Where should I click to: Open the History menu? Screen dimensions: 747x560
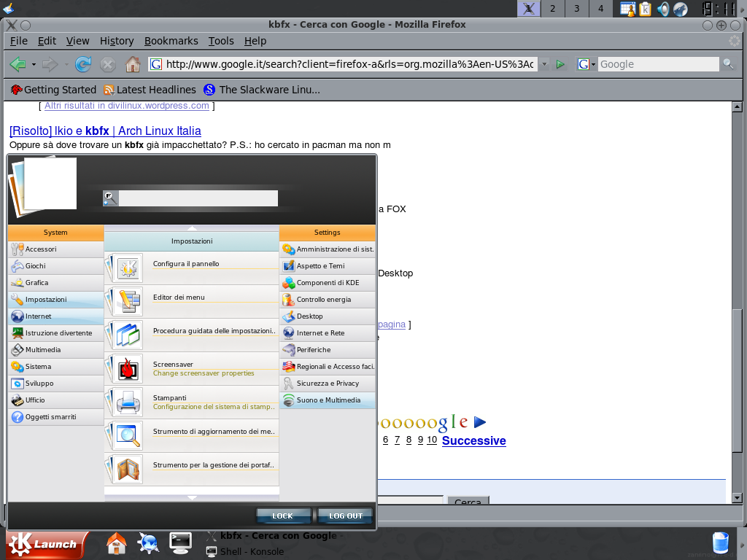click(x=117, y=41)
